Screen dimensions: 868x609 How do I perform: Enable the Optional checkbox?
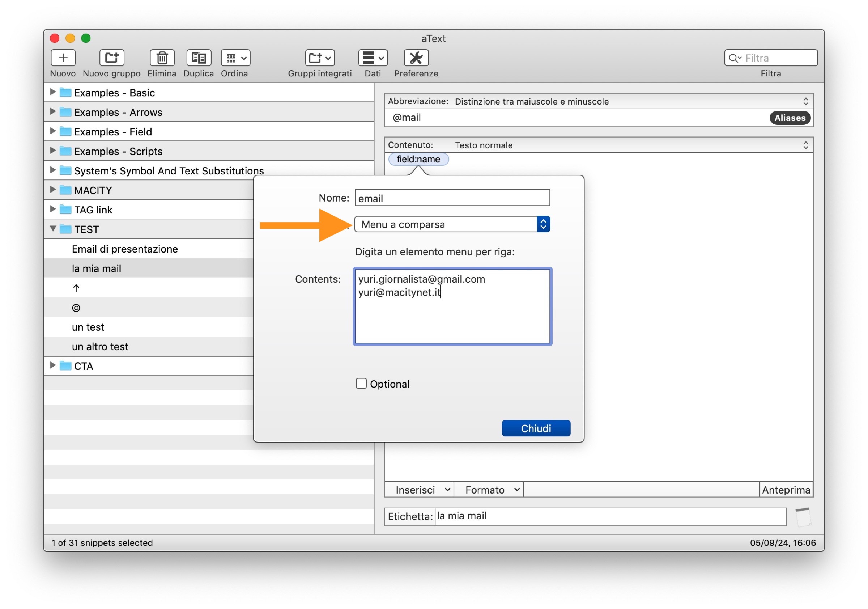pos(361,384)
